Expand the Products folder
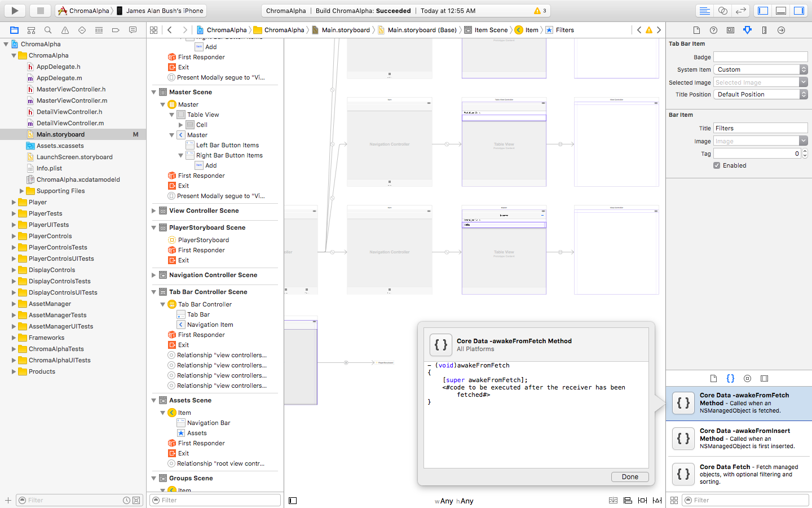This screenshot has height=508, width=812. (x=14, y=371)
